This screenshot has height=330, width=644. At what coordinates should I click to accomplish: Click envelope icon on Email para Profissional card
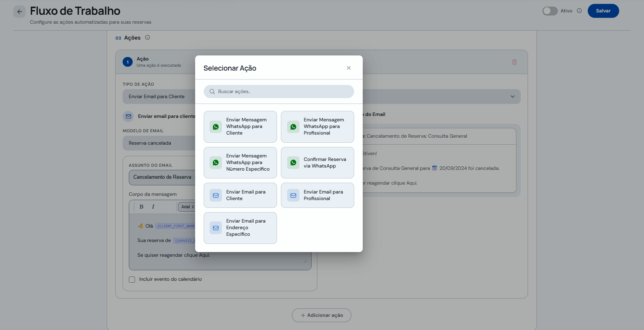click(293, 195)
